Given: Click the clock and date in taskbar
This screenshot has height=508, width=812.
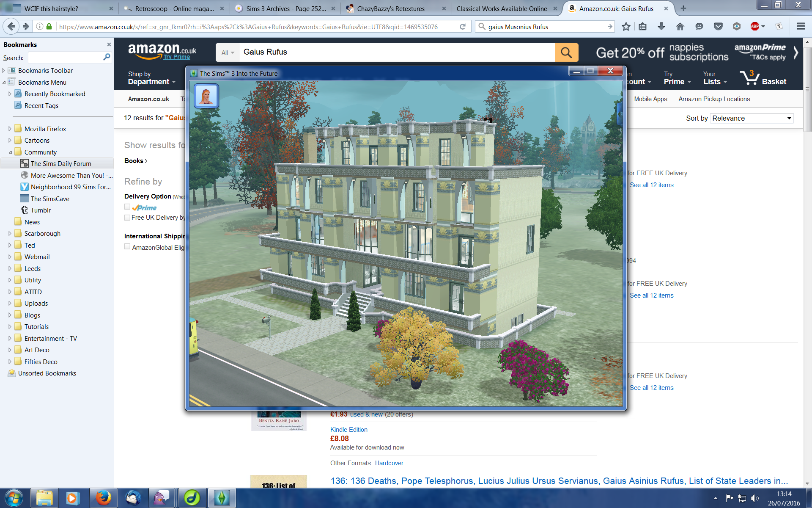Looking at the screenshot, I should [x=784, y=498].
